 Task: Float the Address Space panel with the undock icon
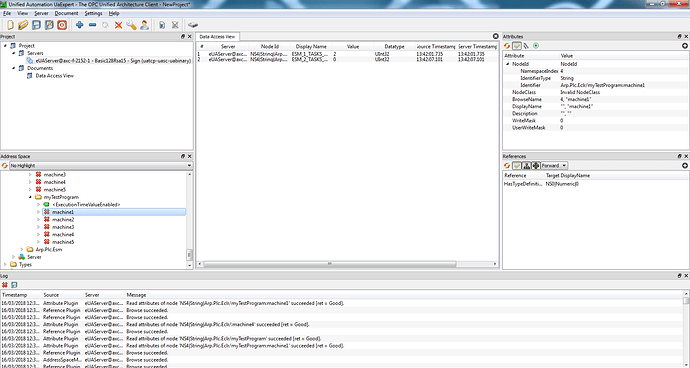[183, 156]
